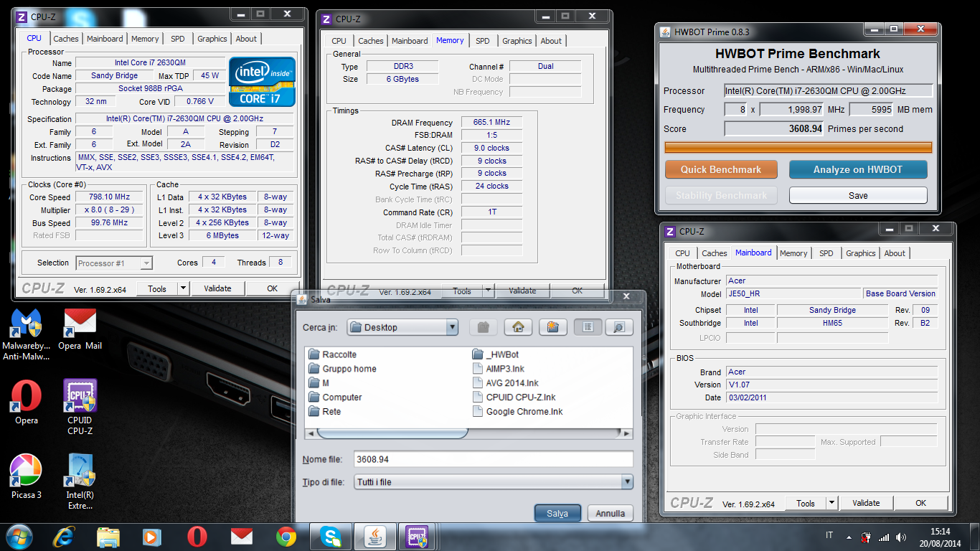Screen dimensions: 980x551
Task: Select Gruppo home folder entry
Action: click(341, 369)
